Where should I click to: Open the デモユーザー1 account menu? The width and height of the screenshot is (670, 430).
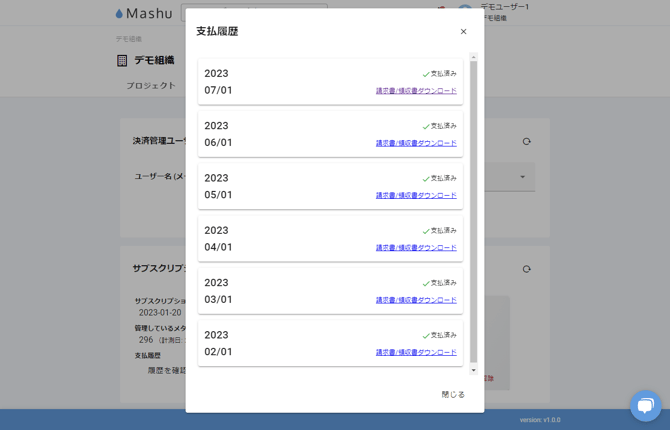pos(505,12)
